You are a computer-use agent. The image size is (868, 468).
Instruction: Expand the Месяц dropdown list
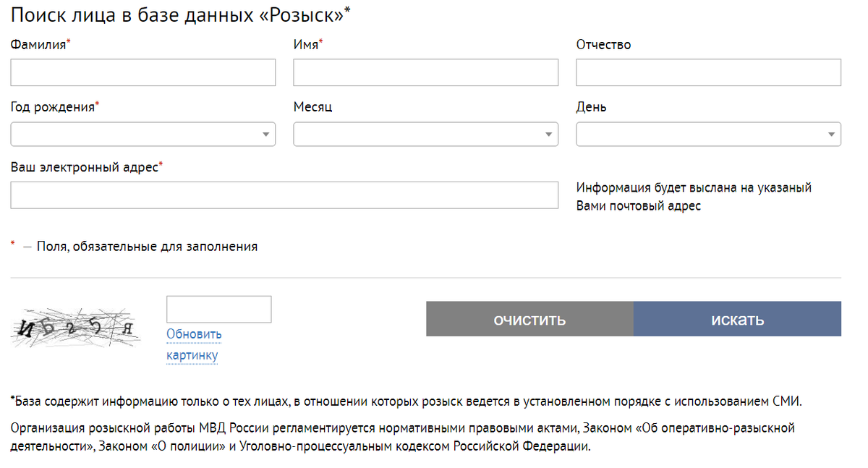[x=425, y=135]
